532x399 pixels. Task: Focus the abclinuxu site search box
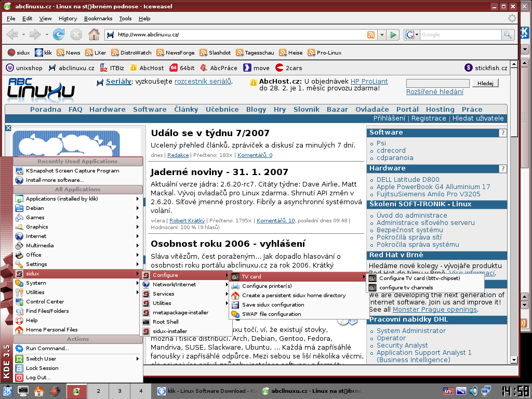tap(437, 83)
